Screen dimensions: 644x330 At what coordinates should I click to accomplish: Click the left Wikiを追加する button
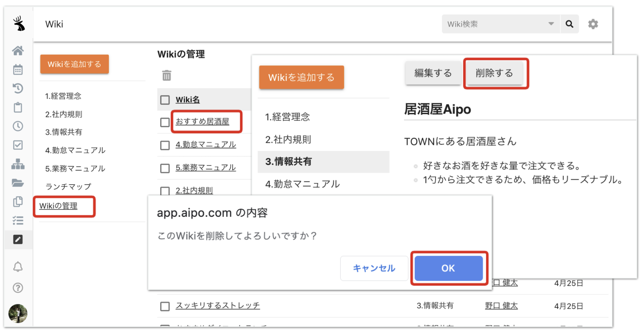pyautogui.click(x=74, y=64)
